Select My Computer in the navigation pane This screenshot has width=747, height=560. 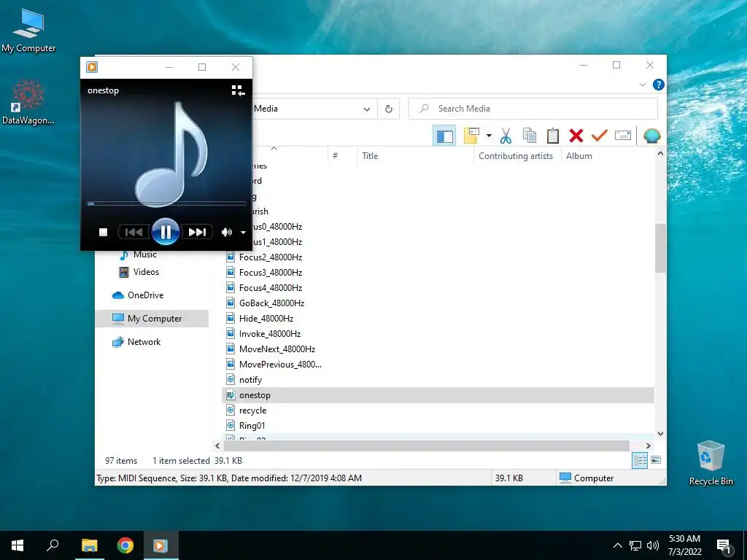click(152, 318)
